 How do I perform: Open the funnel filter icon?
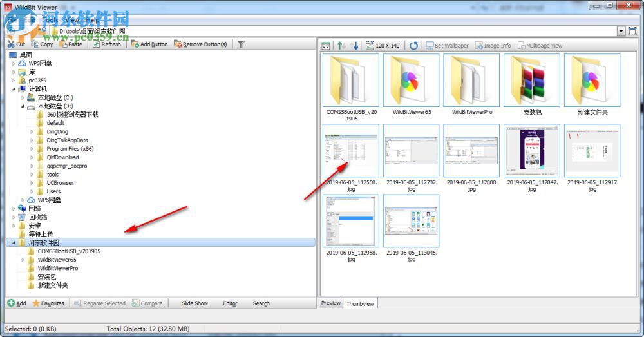[x=241, y=44]
